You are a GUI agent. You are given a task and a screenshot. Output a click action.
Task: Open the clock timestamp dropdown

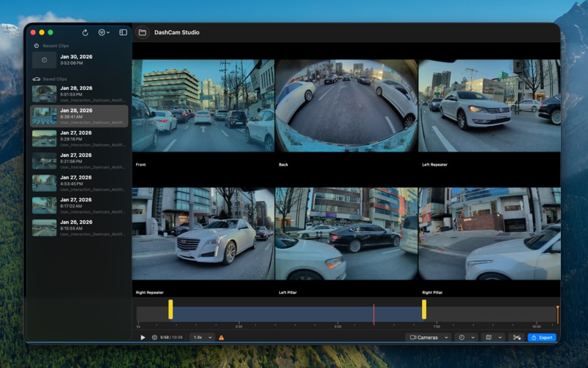[466, 338]
